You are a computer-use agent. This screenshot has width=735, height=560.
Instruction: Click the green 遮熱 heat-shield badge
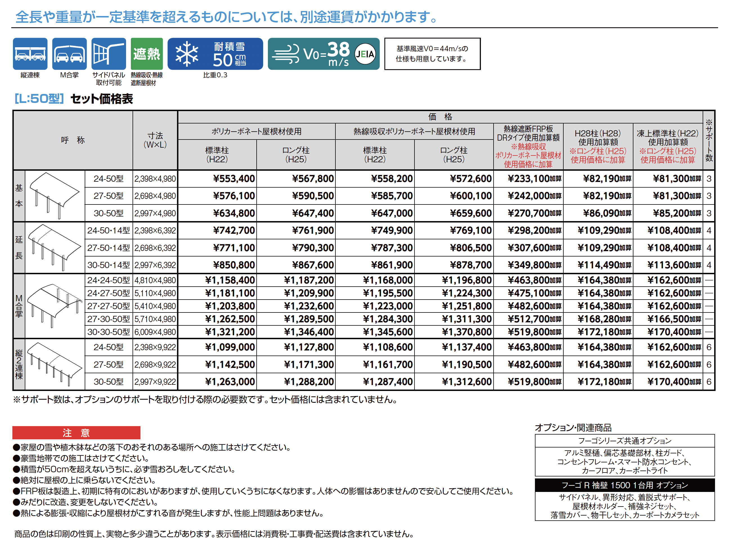[147, 54]
